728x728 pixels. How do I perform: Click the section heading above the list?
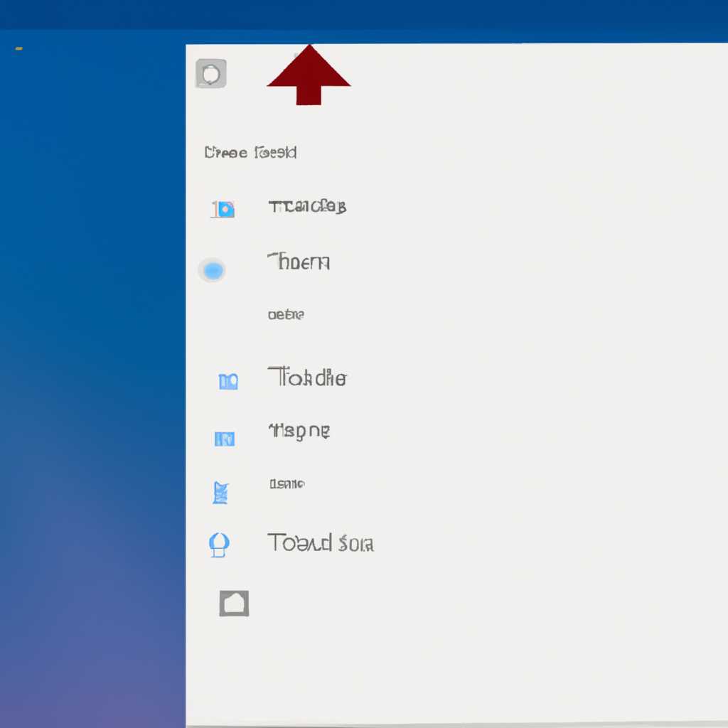[251, 152]
